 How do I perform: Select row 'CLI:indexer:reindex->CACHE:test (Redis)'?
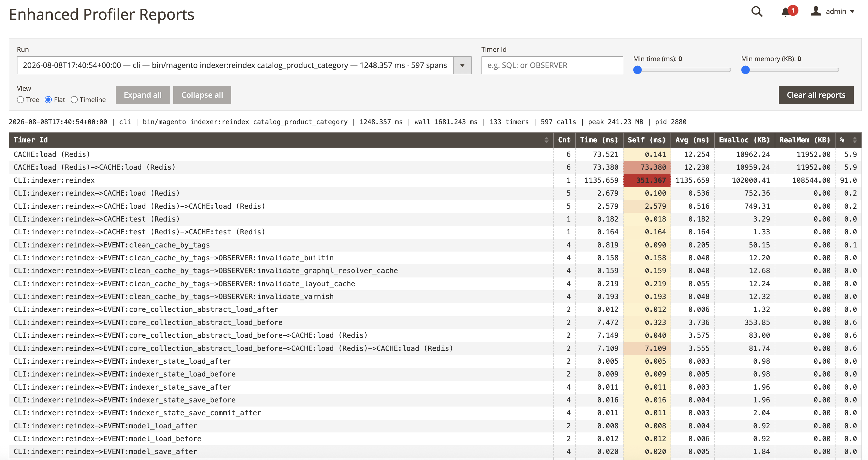435,219
